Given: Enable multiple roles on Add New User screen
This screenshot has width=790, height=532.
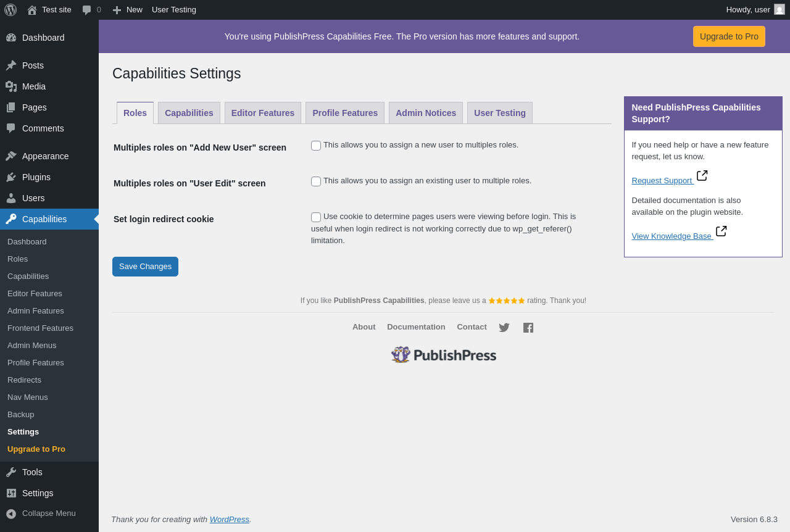Looking at the screenshot, I should [x=316, y=146].
